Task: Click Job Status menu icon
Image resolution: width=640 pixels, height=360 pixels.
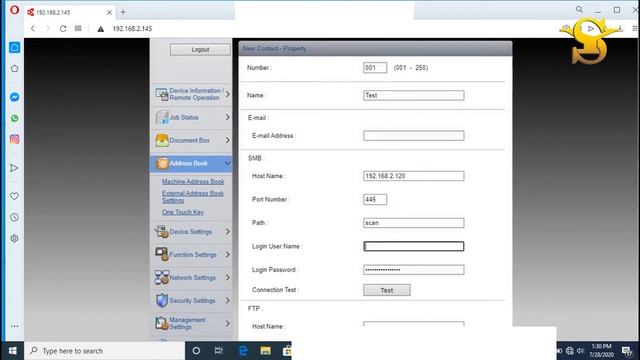Action: 162,117
